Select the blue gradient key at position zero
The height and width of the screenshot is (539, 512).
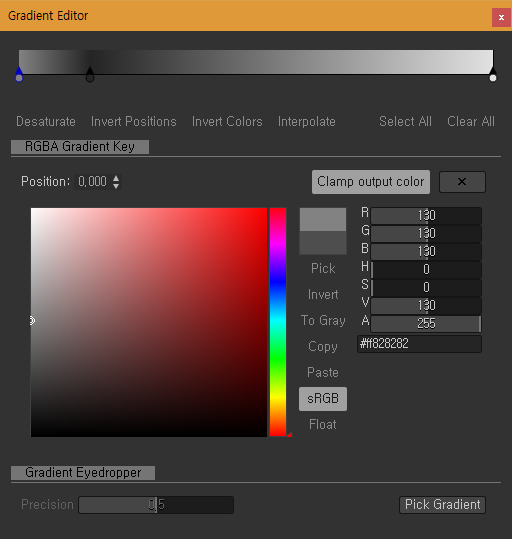point(19,75)
